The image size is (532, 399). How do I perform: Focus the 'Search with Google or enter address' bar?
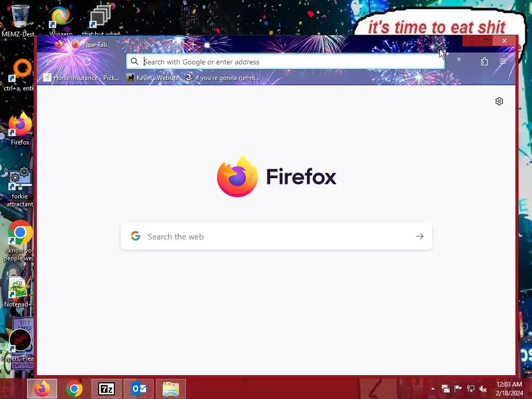tap(285, 62)
